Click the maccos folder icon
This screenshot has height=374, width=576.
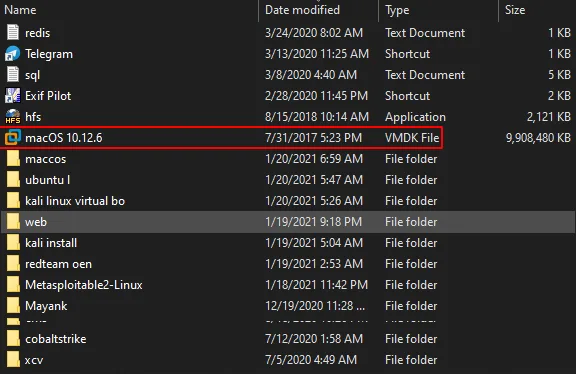13,159
